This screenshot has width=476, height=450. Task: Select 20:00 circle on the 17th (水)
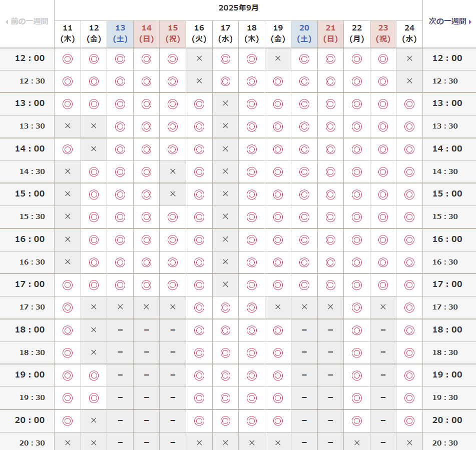(x=225, y=420)
